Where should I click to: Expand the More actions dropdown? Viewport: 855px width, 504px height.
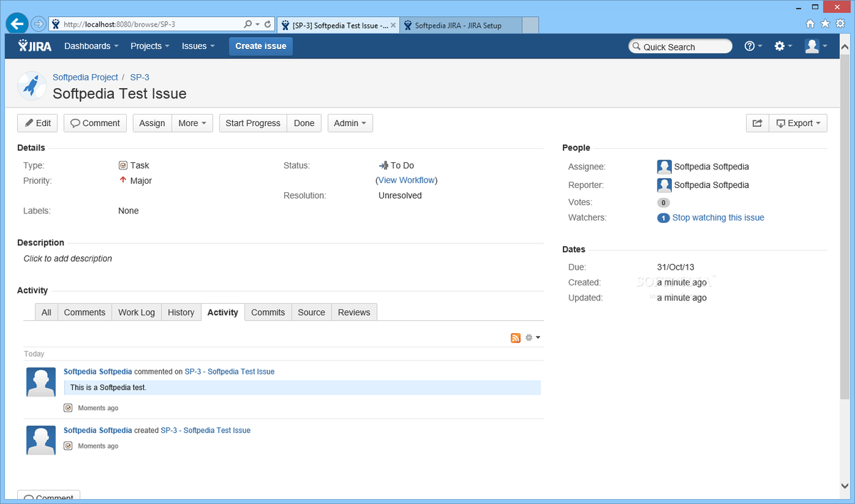click(192, 123)
